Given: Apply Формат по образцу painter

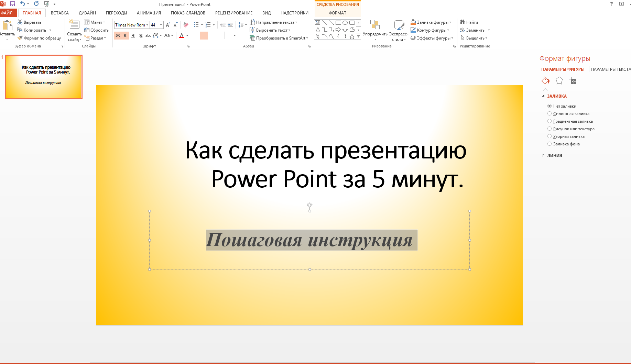Looking at the screenshot, I should pyautogui.click(x=39, y=38).
